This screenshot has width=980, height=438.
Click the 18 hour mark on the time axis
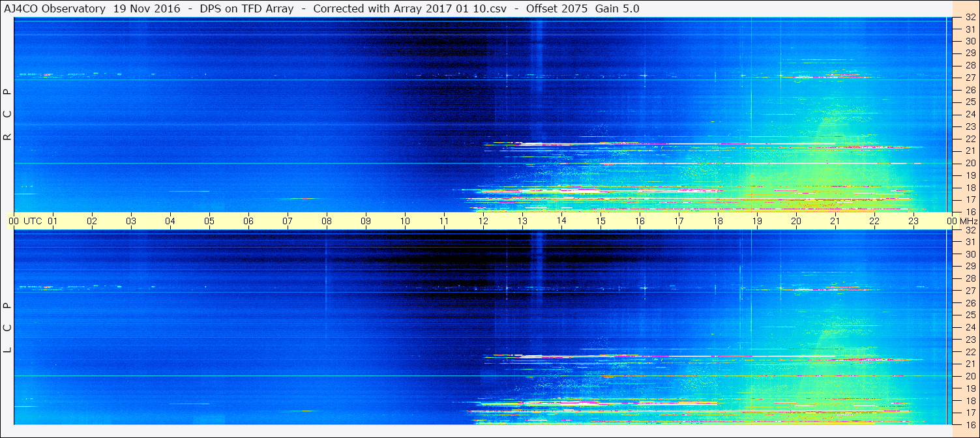pyautogui.click(x=718, y=221)
